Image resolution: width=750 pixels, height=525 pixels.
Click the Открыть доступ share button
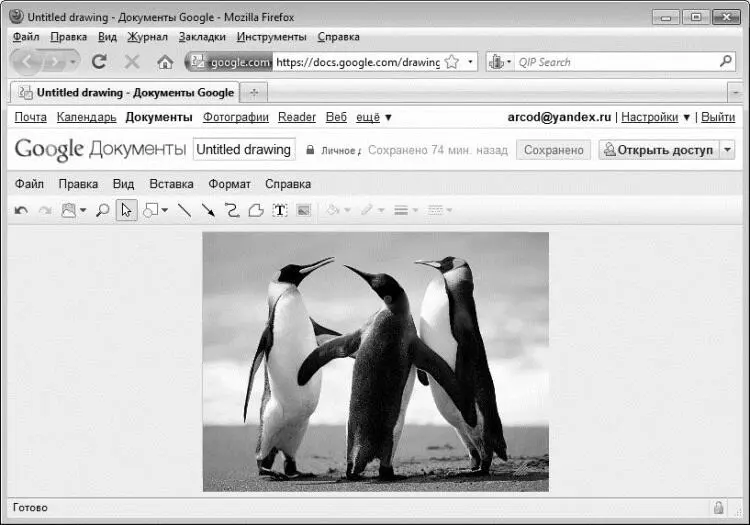pyautogui.click(x=659, y=150)
